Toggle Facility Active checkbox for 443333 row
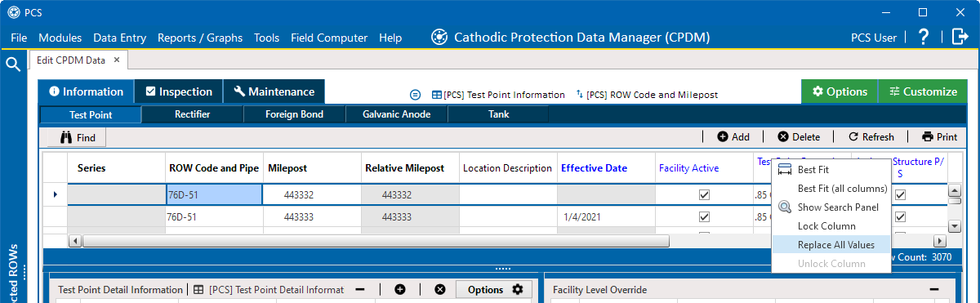This screenshot has height=303, width=980. point(704,217)
